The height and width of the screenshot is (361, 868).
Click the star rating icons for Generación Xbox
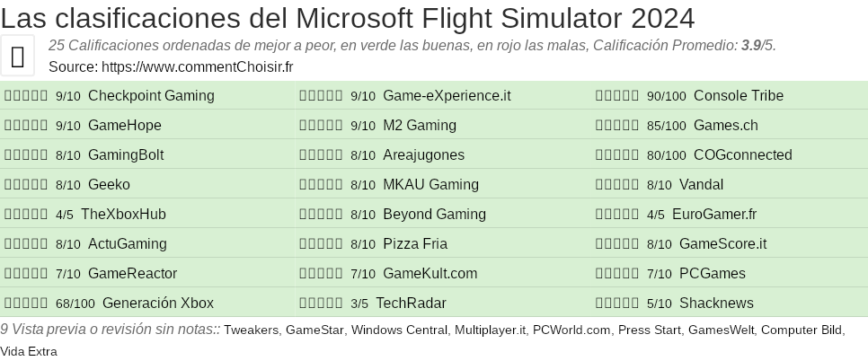pos(26,304)
